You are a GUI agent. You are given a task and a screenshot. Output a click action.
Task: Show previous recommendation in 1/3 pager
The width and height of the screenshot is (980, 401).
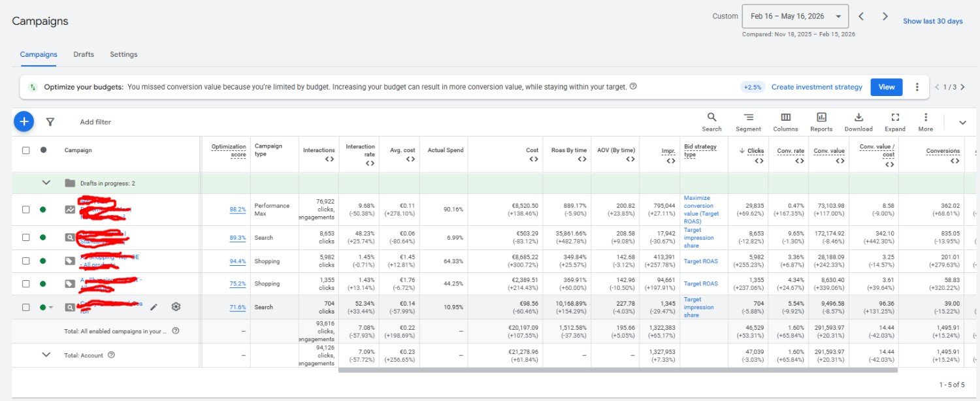point(938,87)
